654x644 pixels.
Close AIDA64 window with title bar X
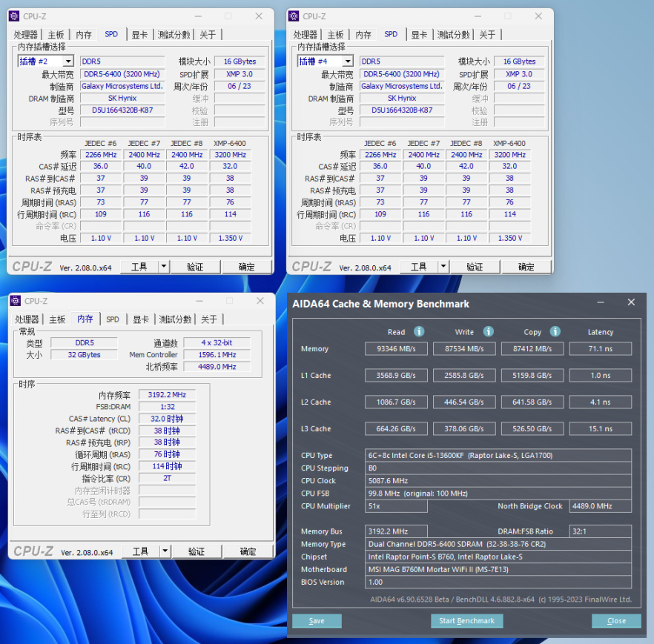(631, 302)
